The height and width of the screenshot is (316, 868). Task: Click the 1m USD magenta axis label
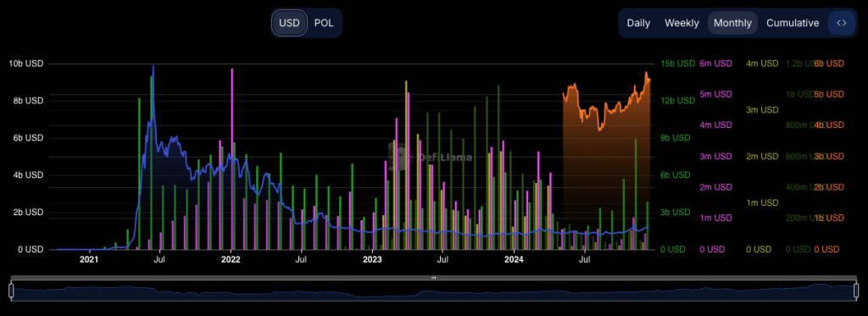click(715, 218)
